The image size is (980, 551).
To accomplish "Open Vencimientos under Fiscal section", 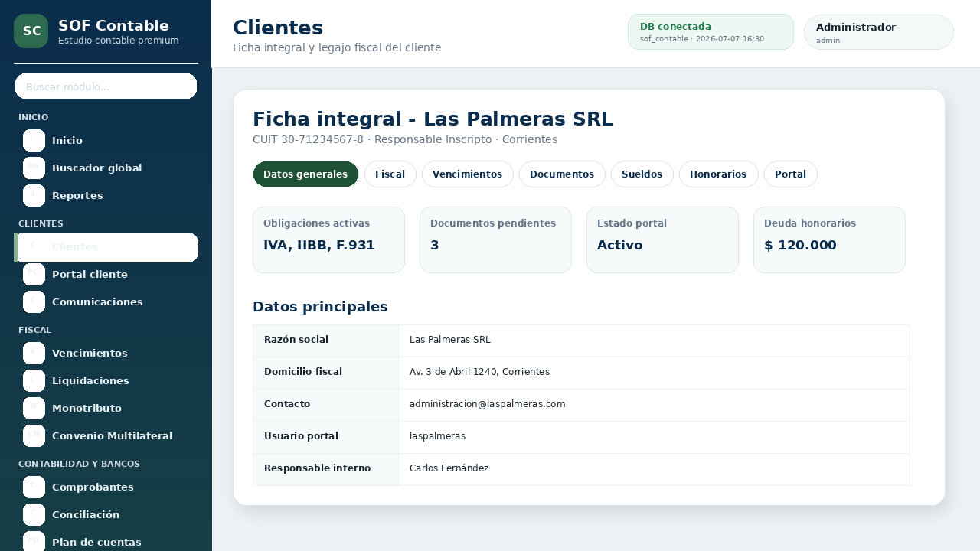I will point(107,354).
